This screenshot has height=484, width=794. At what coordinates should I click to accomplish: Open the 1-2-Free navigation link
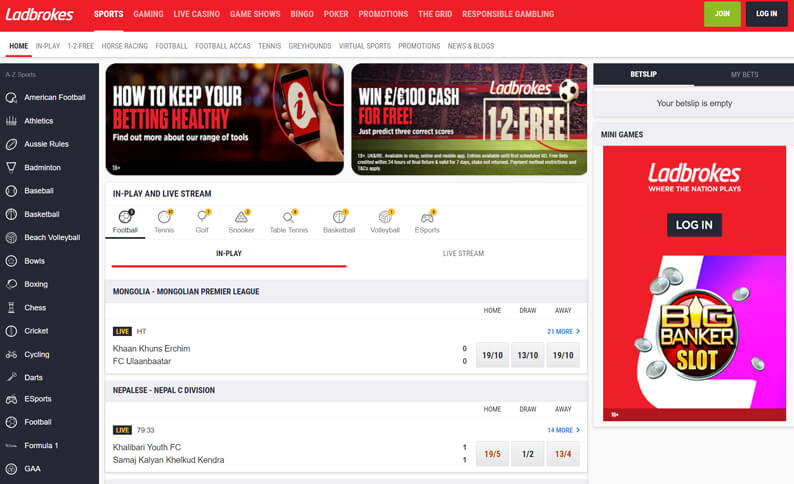tap(81, 46)
